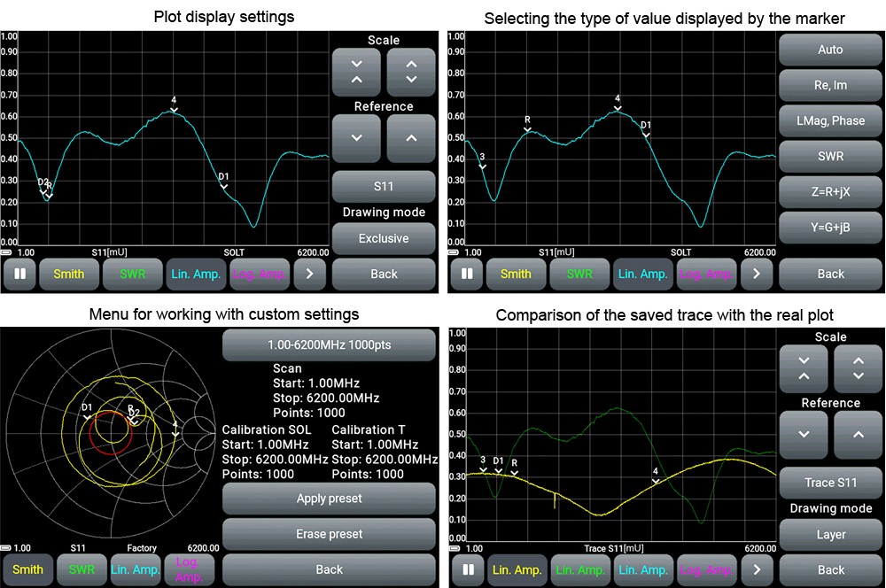Pause the sweep in Plot display settings panel
Screen dimensions: 886x588
point(19,275)
